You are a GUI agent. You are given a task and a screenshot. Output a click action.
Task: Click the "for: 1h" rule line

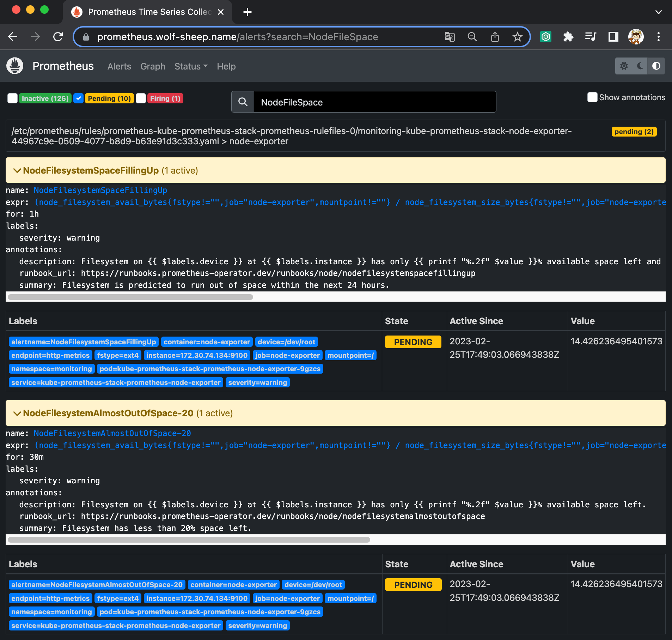(x=22, y=214)
